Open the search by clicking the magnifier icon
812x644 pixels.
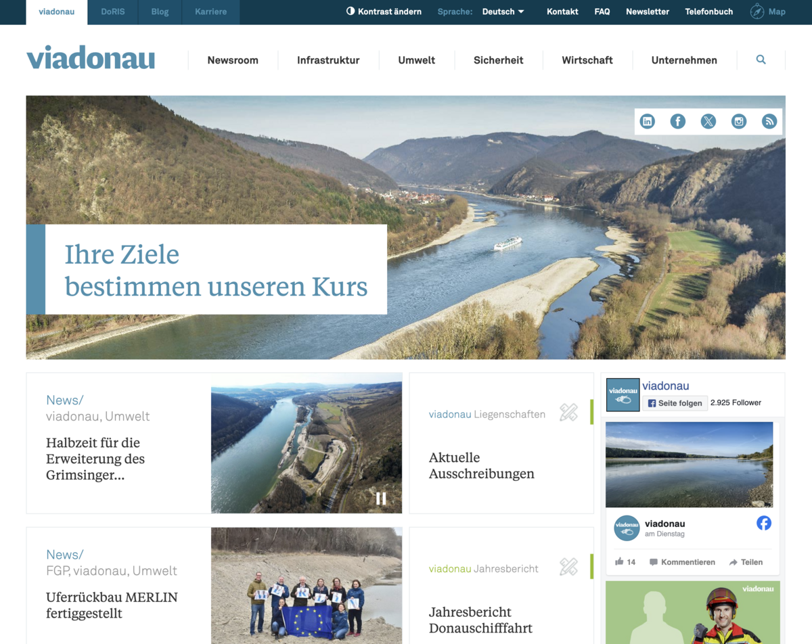click(761, 60)
